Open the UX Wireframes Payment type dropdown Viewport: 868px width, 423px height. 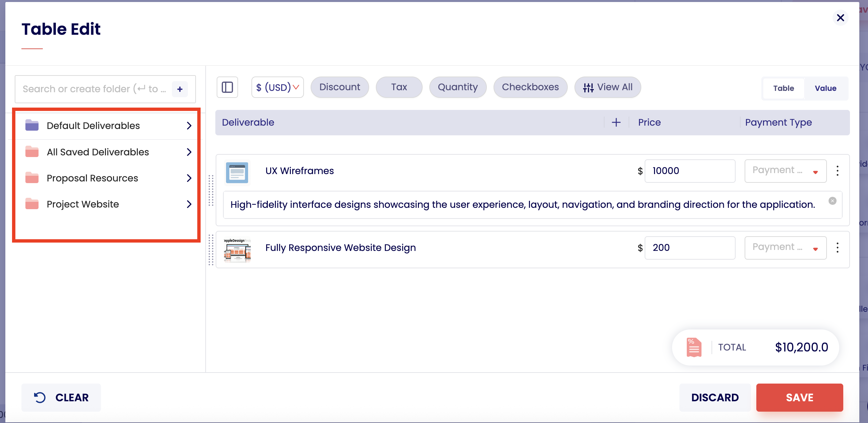[x=785, y=171]
